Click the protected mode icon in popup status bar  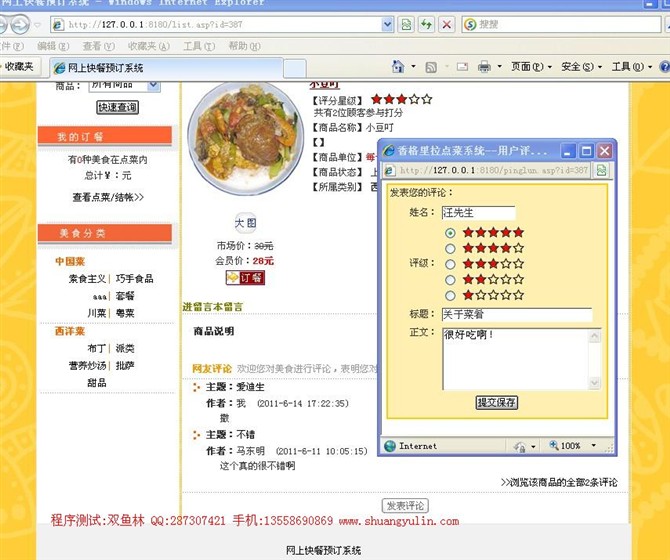(520, 446)
